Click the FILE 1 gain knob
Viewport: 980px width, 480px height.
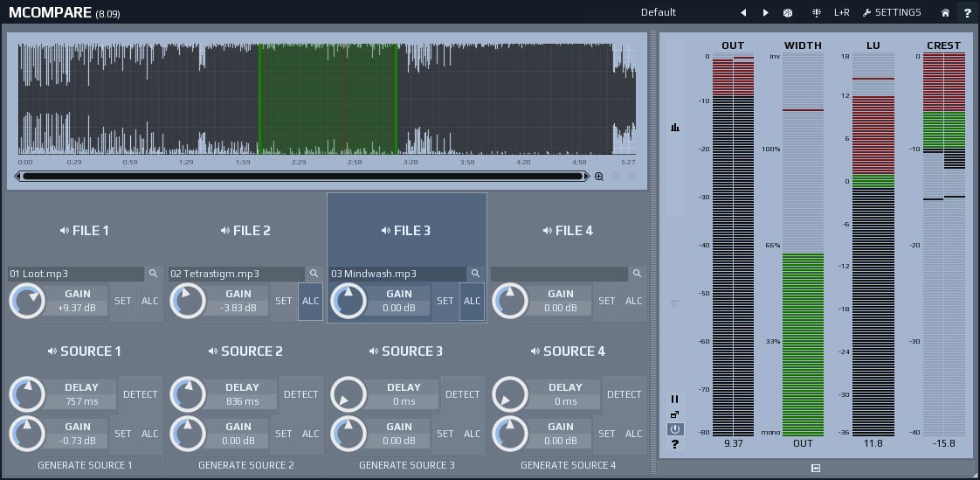tap(27, 302)
